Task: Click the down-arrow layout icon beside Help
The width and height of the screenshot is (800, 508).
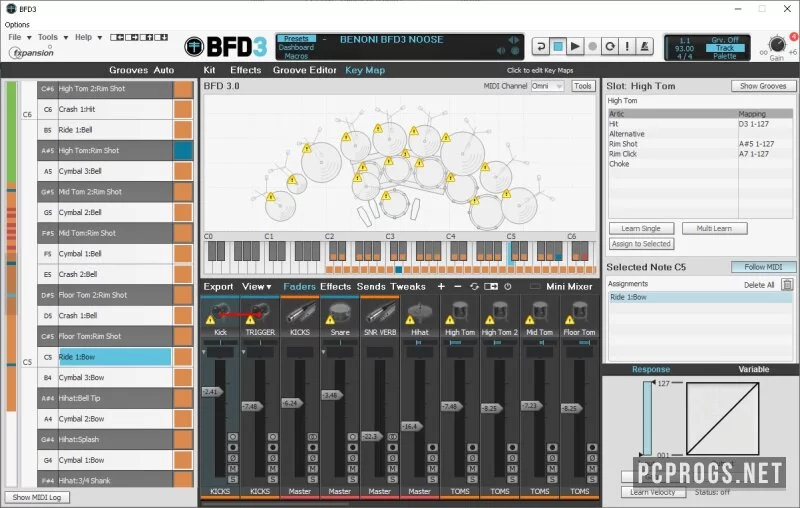Action: [x=161, y=37]
